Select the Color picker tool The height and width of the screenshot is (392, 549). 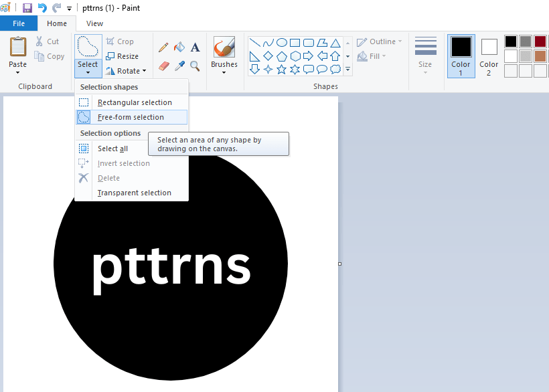coord(179,67)
